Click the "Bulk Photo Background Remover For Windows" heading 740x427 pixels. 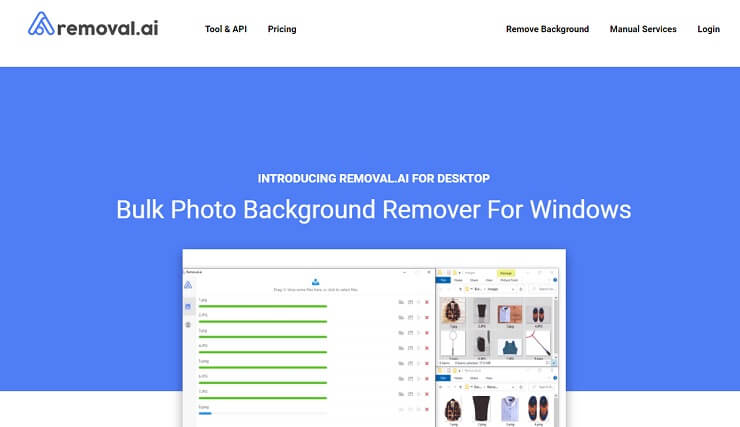[x=374, y=209]
